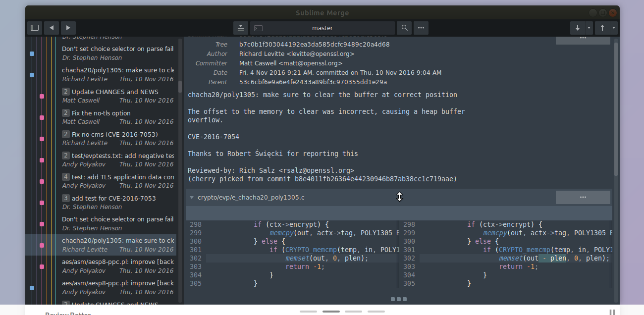The height and width of the screenshot is (315, 644).
Task: Click badge 4 on TLS application data commit
Action: click(x=66, y=177)
